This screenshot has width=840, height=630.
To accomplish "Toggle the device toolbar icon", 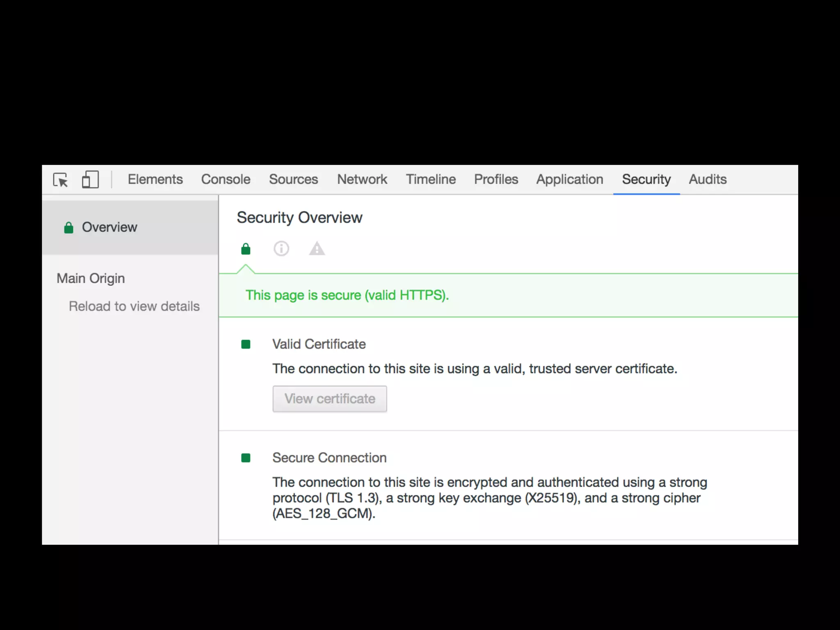I will tap(90, 180).
